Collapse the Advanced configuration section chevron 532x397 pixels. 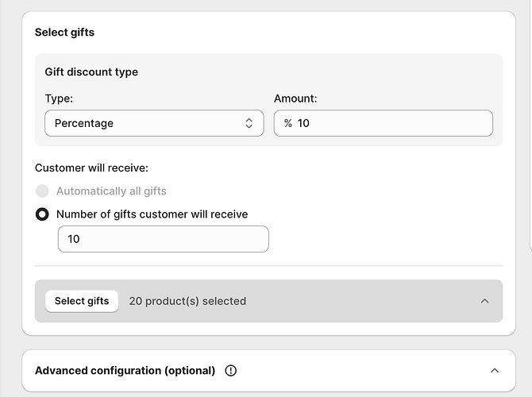pyautogui.click(x=495, y=370)
